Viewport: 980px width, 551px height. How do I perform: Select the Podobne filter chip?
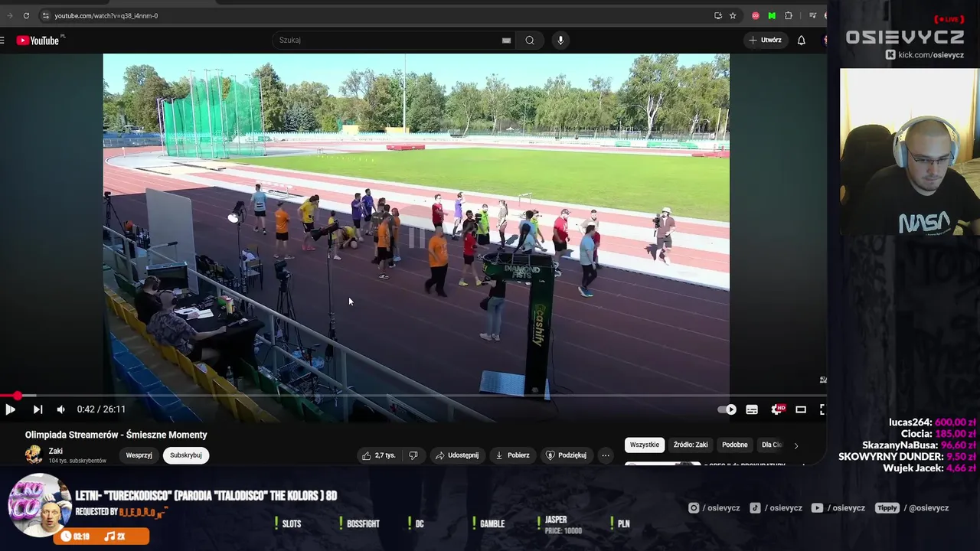point(735,445)
